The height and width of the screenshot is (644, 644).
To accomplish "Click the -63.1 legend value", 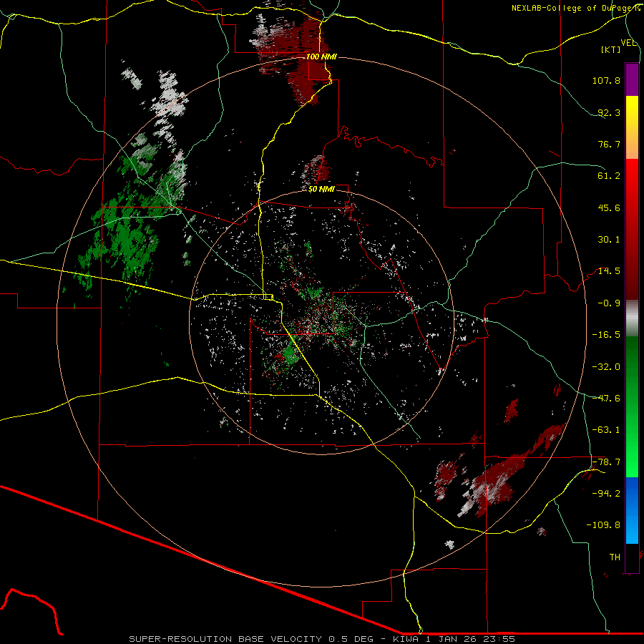I will (606, 430).
